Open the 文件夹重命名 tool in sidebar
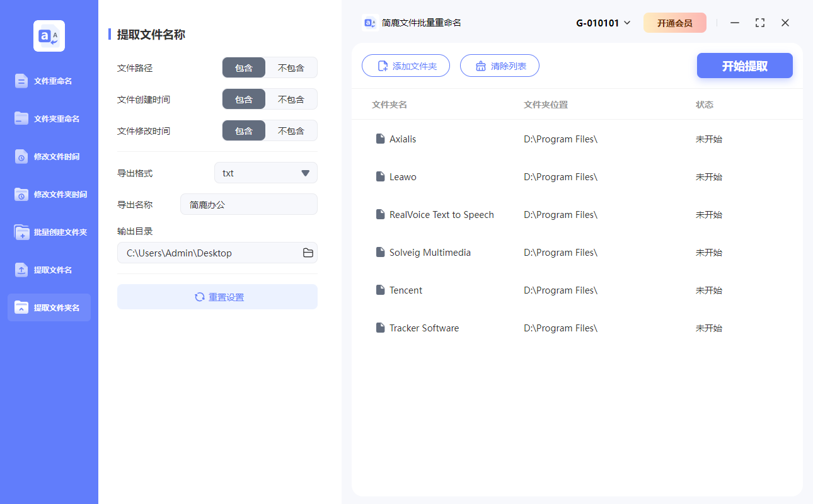 [49, 118]
